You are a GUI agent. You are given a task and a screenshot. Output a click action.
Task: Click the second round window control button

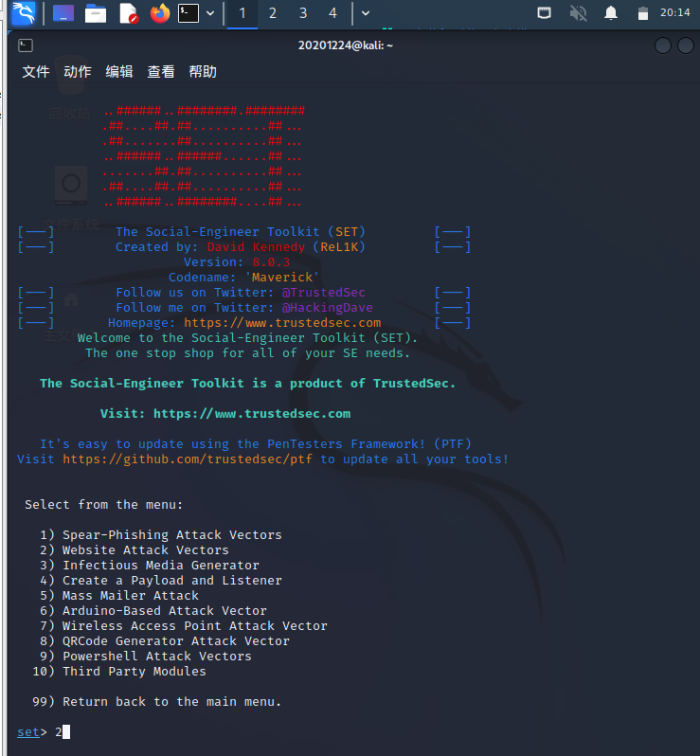(x=686, y=45)
